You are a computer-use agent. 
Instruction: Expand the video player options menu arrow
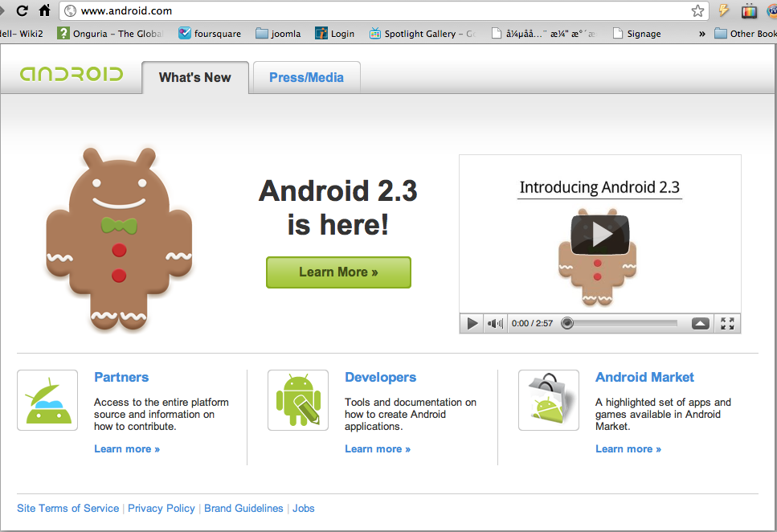pos(700,324)
